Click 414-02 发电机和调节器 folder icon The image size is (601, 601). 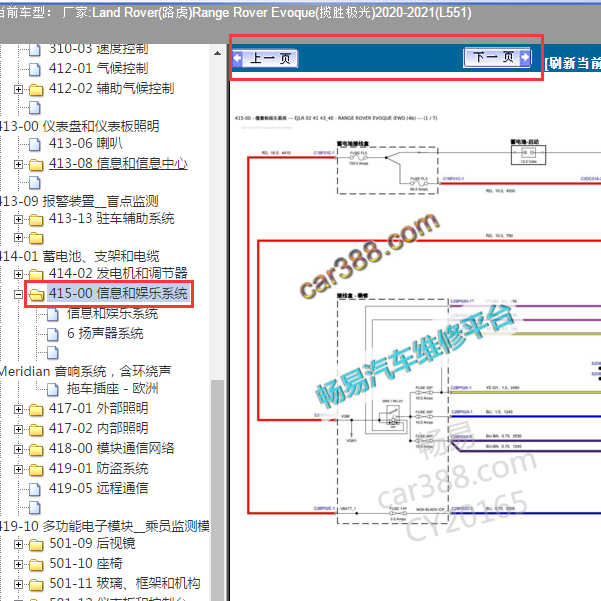coord(36,274)
